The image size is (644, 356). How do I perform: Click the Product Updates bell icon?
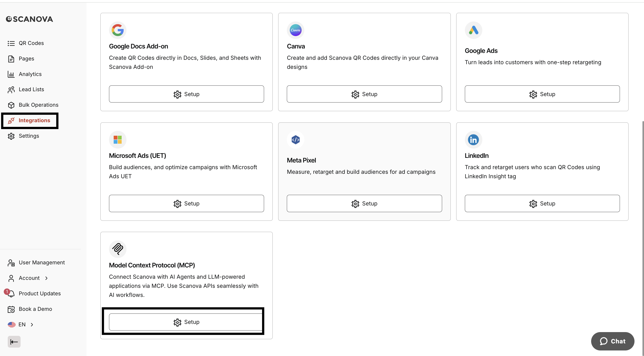11,294
